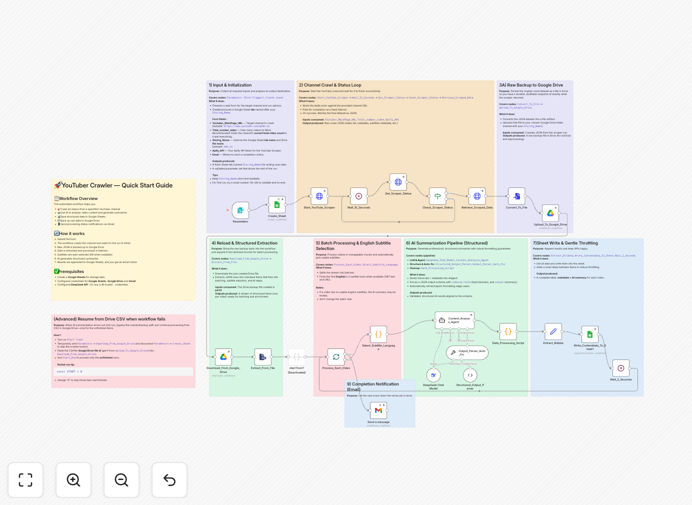Zoom out of the workflow canvas
The image size is (692, 505).
121,480
